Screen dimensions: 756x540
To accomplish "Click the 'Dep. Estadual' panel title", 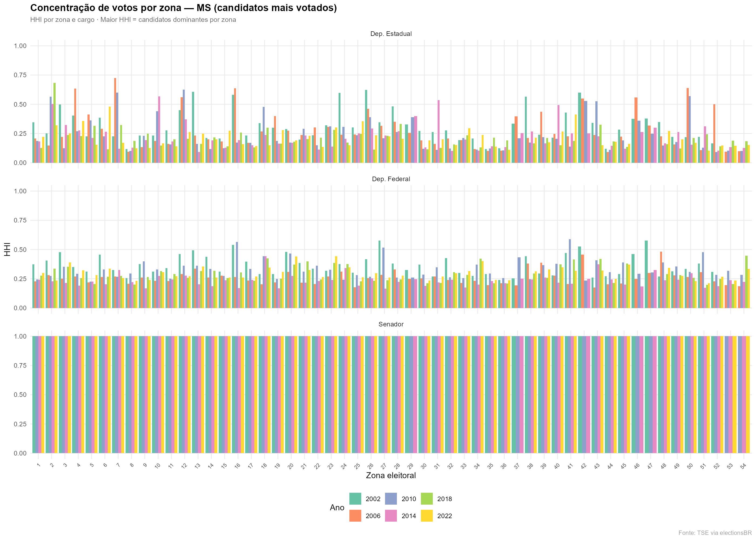I will [x=391, y=33].
